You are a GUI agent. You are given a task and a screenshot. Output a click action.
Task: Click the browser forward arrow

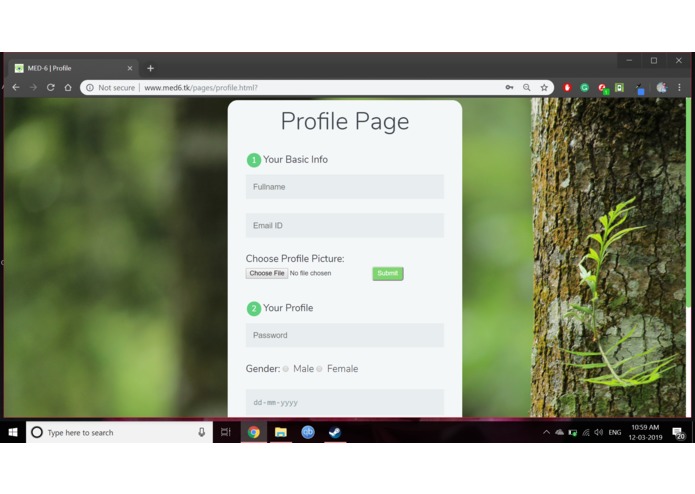[33, 87]
